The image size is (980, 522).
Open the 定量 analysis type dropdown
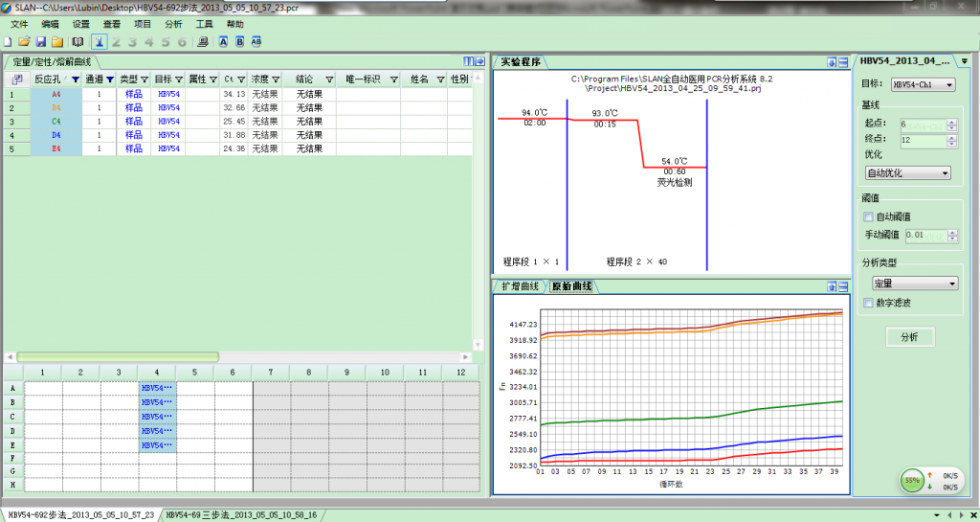tap(914, 284)
